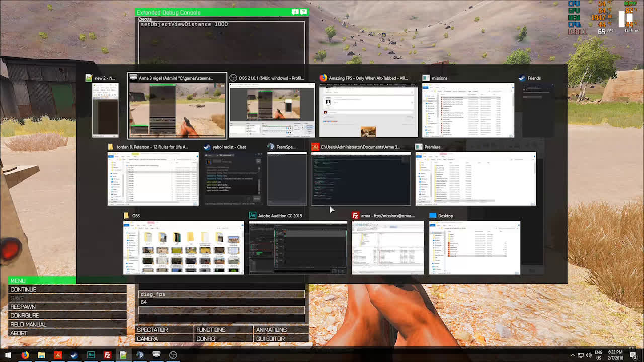Click the help icon in Debug Console header
The width and height of the screenshot is (644, 362).
tap(303, 12)
